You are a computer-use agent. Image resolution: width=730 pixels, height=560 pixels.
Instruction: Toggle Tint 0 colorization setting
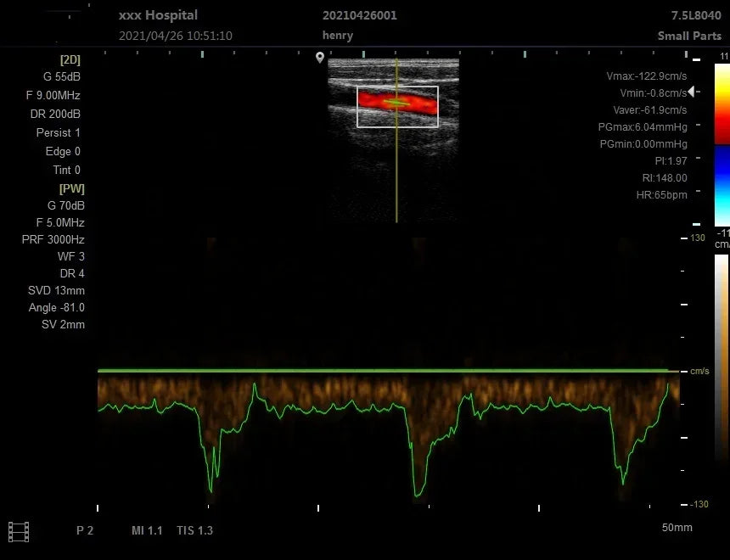[x=65, y=170]
